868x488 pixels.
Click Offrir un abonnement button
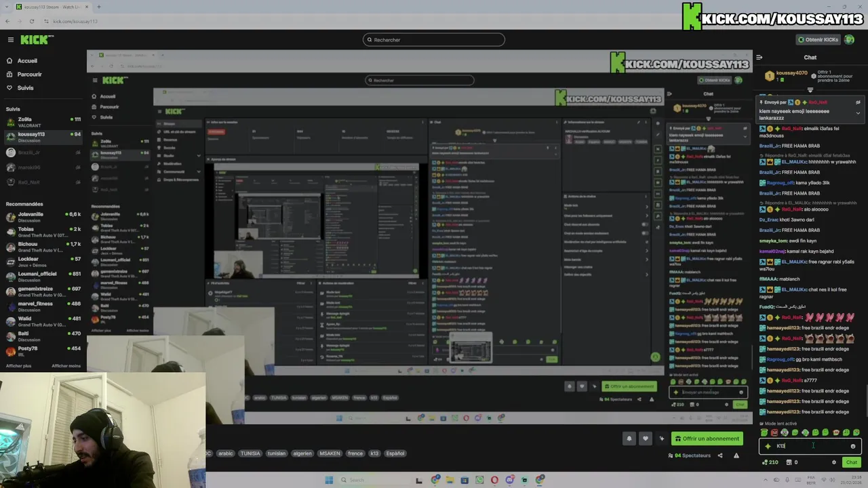(x=707, y=439)
